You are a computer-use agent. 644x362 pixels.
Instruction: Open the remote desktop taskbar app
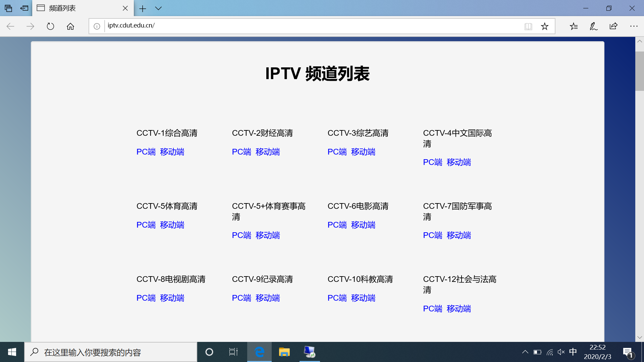(309, 352)
